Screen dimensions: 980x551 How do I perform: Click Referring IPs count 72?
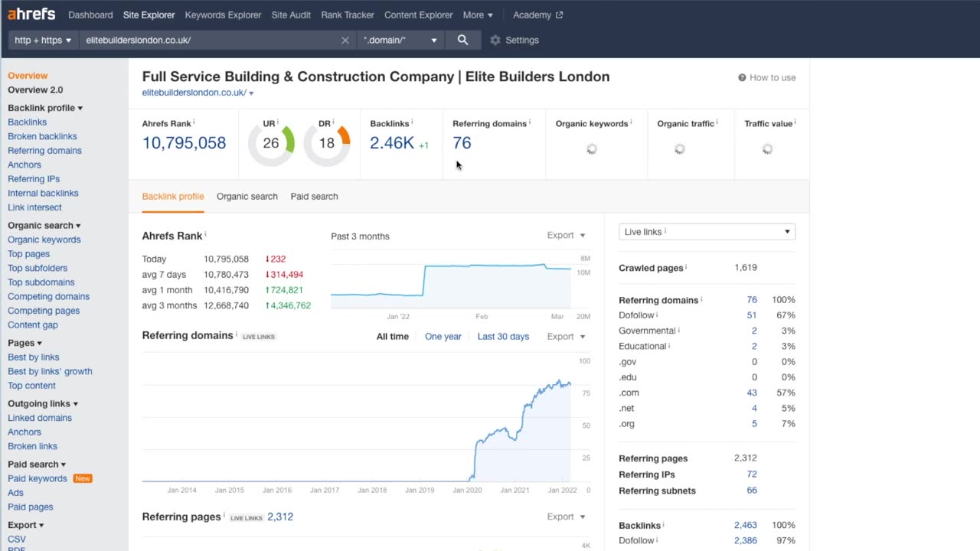click(x=752, y=474)
